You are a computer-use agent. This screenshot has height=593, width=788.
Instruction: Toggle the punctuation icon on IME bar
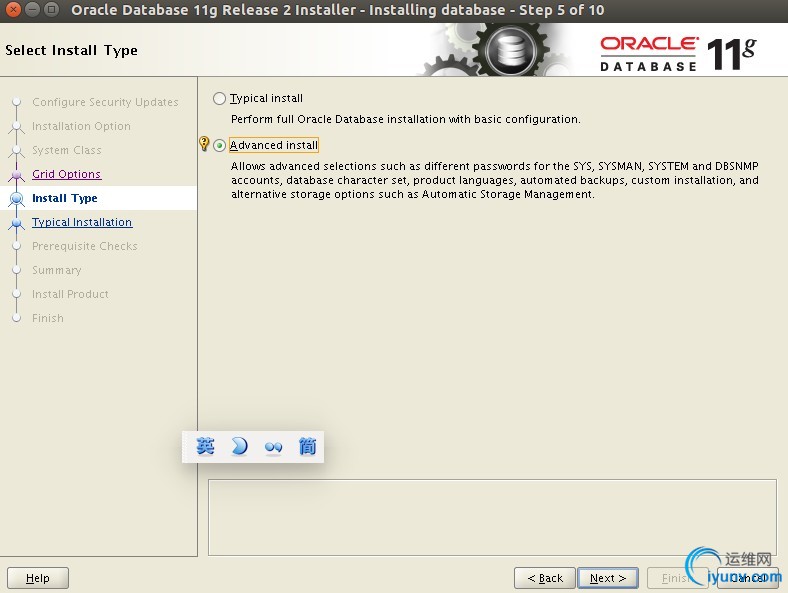click(x=273, y=447)
